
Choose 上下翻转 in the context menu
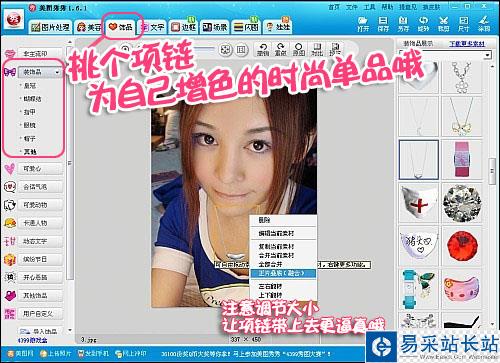point(283,295)
